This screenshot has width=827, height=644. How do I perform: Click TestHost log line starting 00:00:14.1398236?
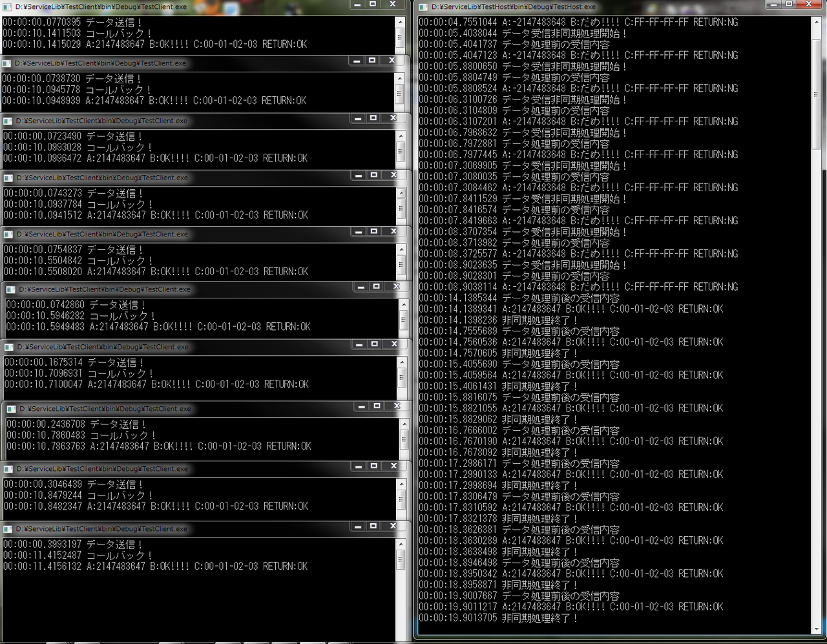pos(498,320)
